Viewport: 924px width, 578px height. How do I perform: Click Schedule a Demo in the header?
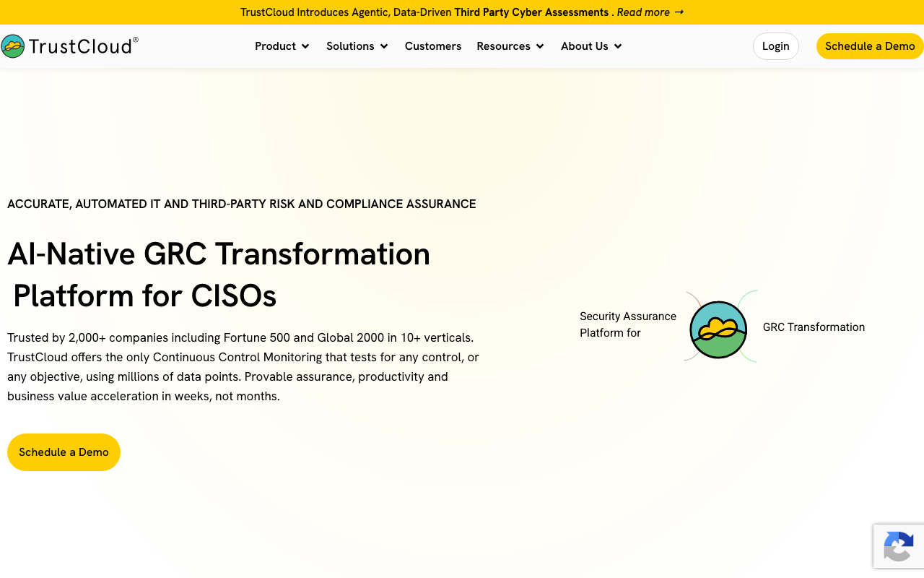870,46
